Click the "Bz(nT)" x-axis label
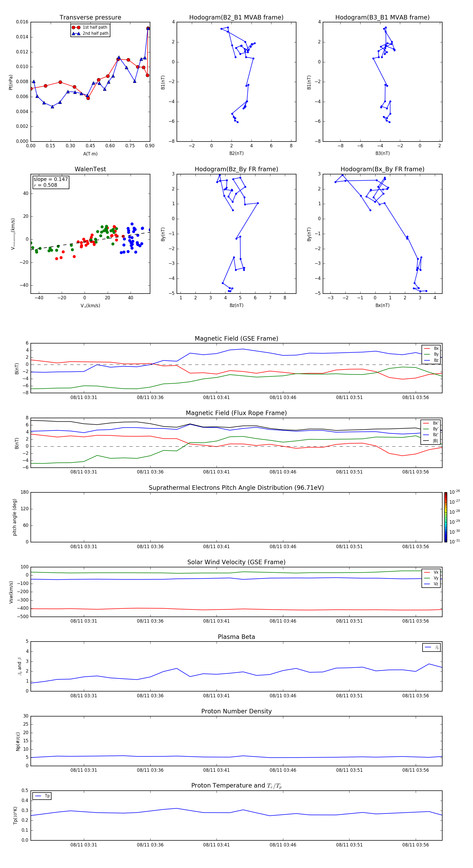This screenshot has width=473, height=868. [x=236, y=305]
